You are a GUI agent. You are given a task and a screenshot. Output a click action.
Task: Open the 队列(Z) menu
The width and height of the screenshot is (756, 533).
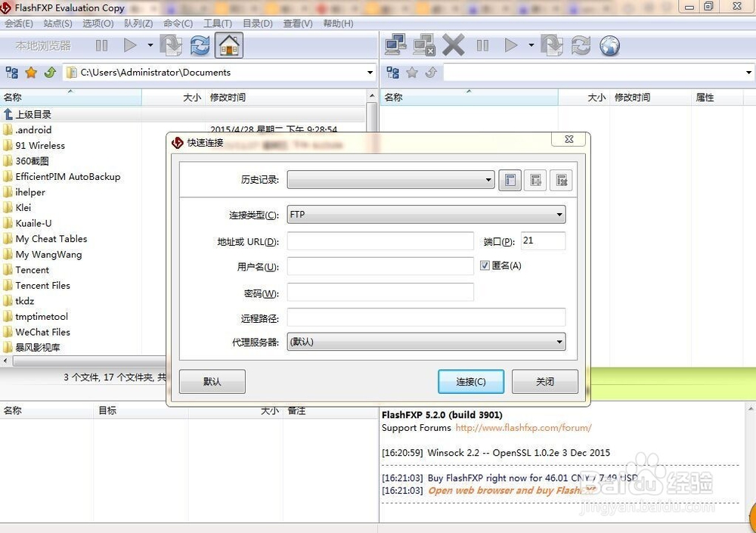point(138,23)
